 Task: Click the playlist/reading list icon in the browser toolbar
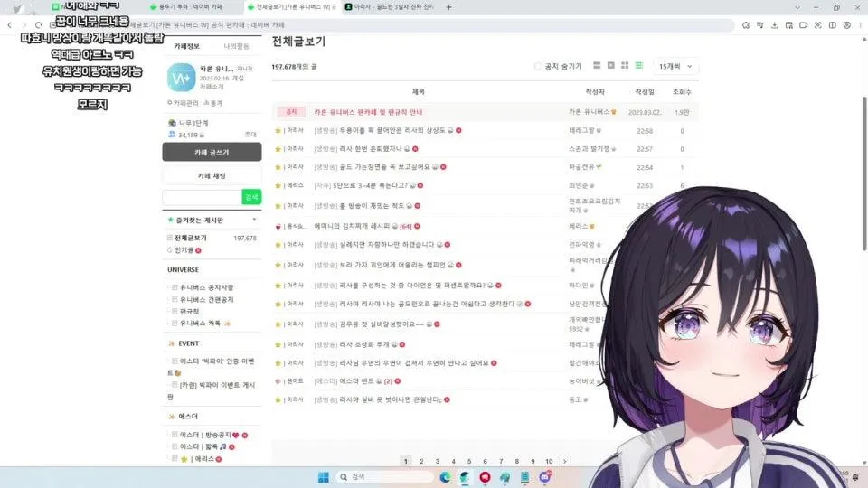pyautogui.click(x=760, y=25)
